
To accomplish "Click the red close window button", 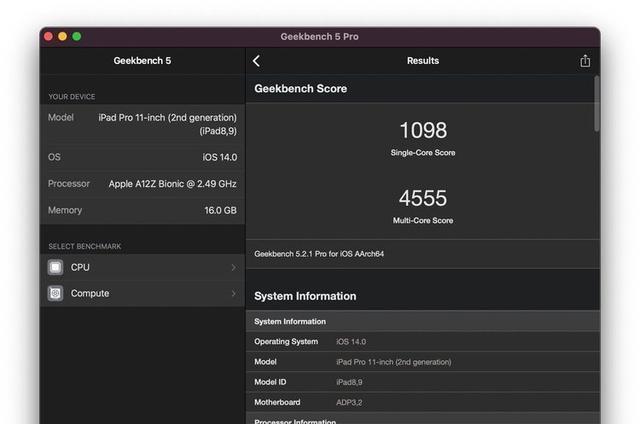I will pos(49,36).
